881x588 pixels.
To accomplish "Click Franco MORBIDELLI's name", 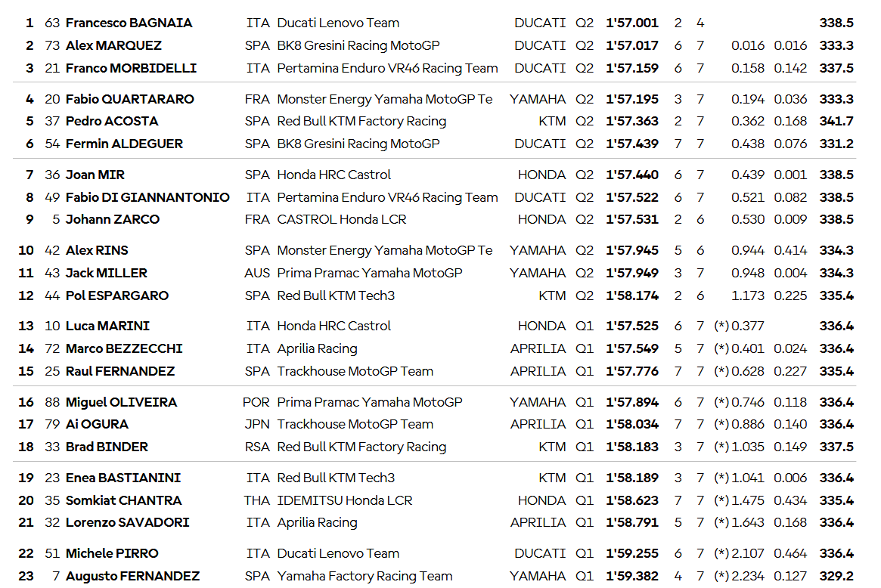I will [131, 68].
